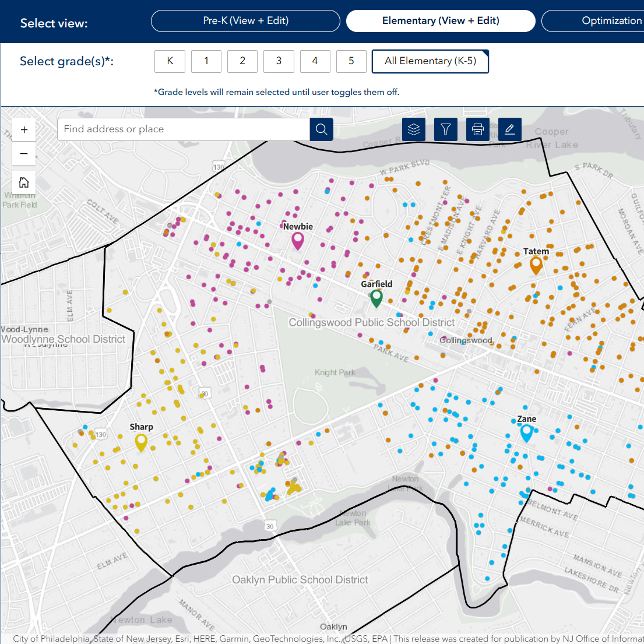Click the Oaklyn Public School District label
The width and height of the screenshot is (644, 644).
pos(300,579)
